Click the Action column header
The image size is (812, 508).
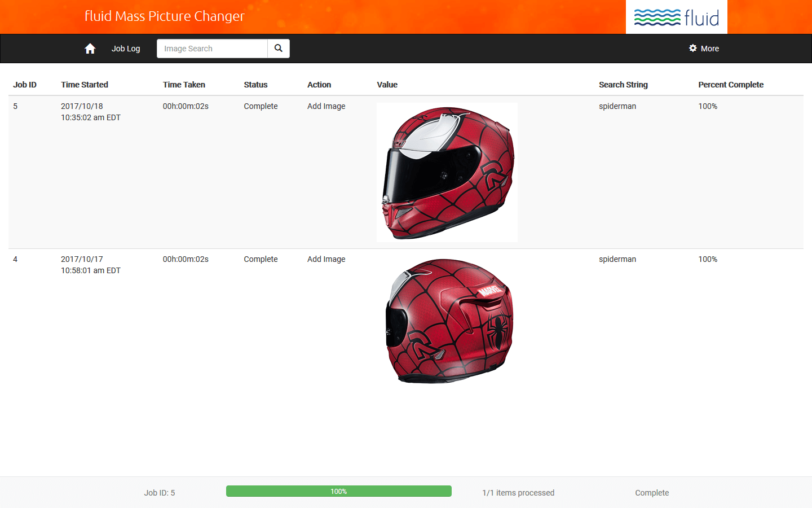click(x=319, y=85)
